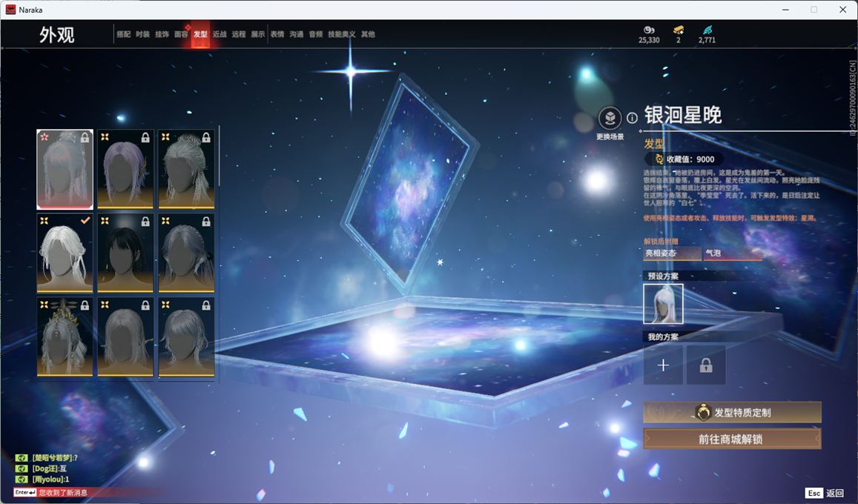Image resolution: width=858 pixels, height=504 pixels.
Task: Click the locked slot under 我的方案
Action: coord(706,365)
